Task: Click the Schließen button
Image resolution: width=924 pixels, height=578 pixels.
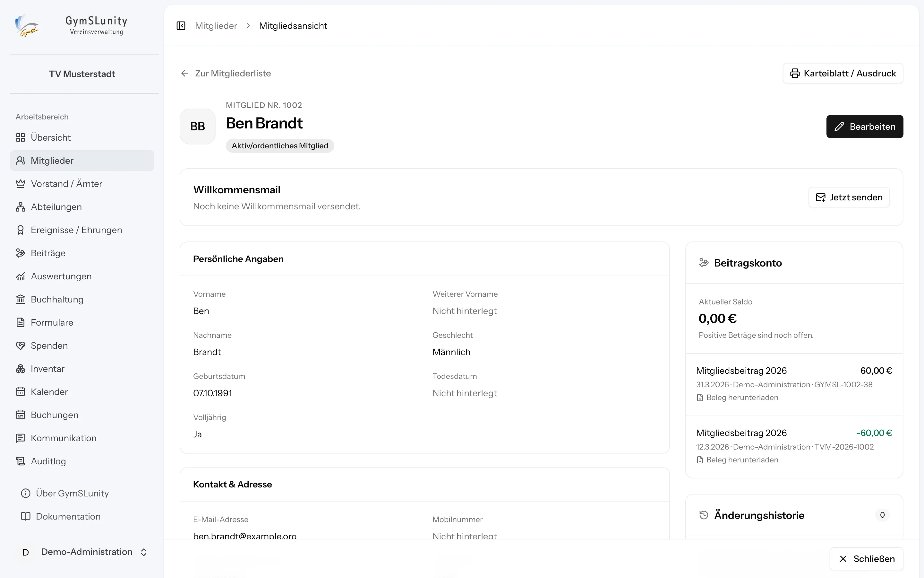Action: [x=867, y=559]
